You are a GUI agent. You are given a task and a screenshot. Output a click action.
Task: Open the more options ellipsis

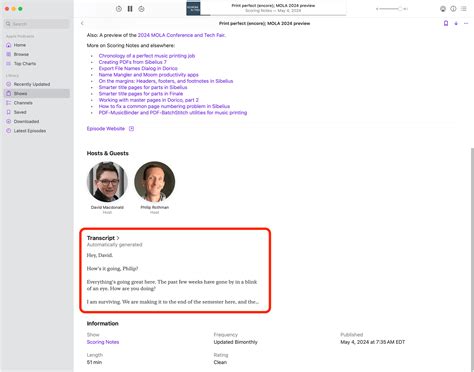466,23
